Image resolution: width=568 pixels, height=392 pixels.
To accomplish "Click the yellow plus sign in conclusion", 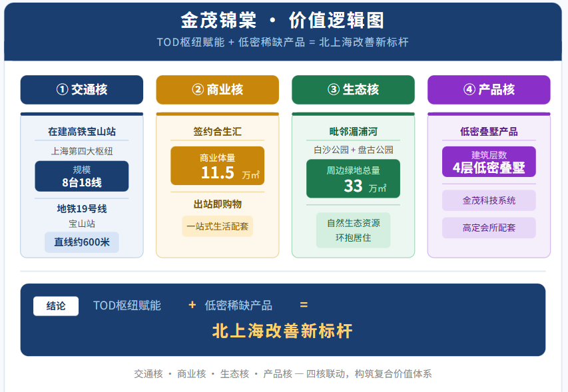I will (192, 305).
